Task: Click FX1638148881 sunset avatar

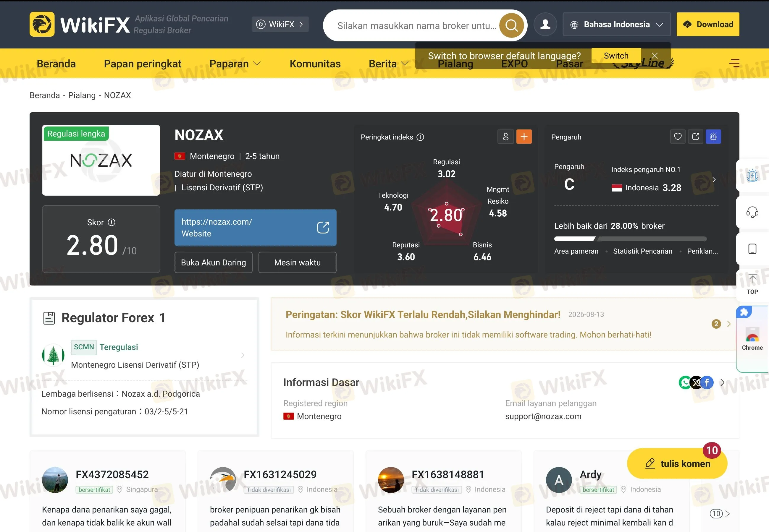Action: point(391,480)
